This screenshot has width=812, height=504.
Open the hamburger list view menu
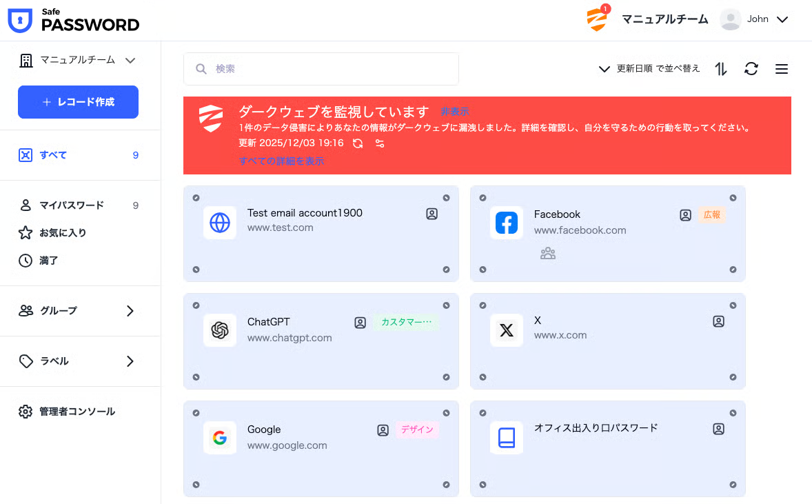[x=782, y=69]
